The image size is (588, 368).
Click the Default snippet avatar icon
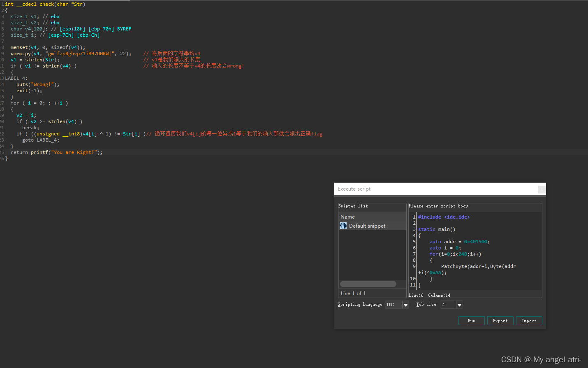(x=343, y=226)
